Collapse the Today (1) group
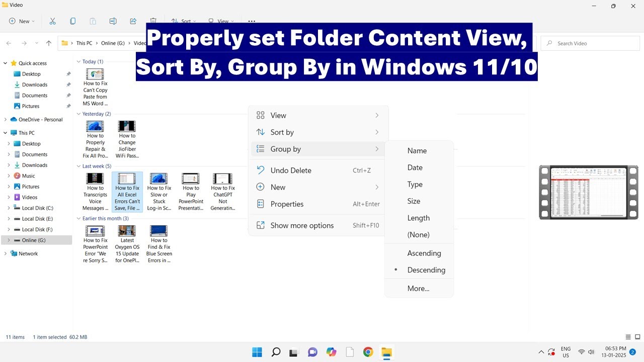 click(78, 61)
